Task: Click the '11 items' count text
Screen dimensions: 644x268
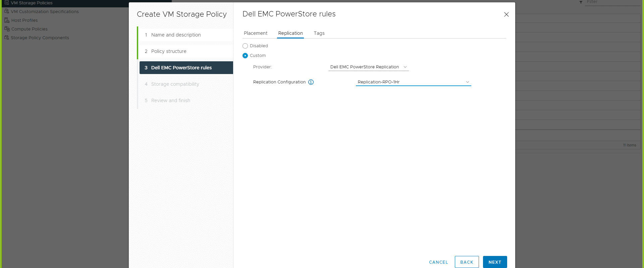Action: pyautogui.click(x=630, y=145)
